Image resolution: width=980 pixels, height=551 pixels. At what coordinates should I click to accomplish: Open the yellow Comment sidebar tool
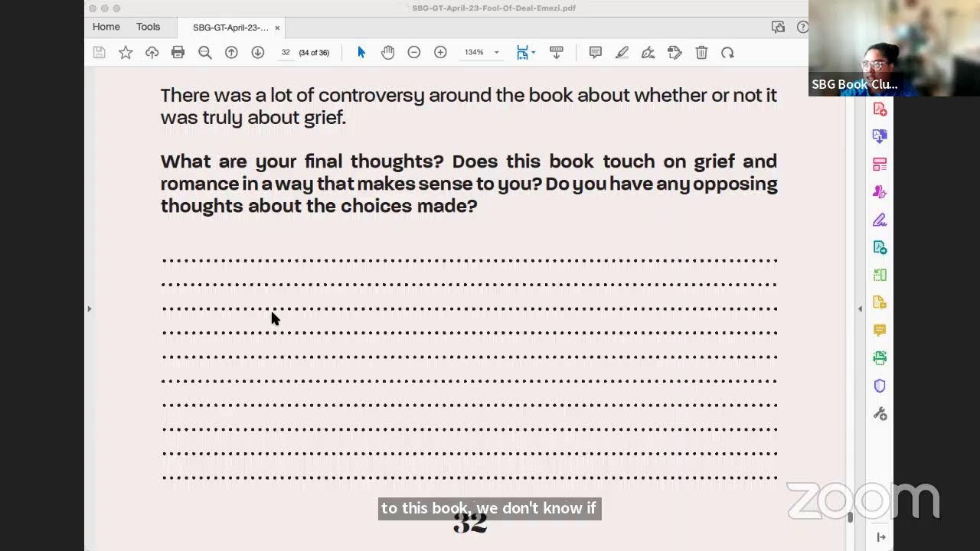pos(880,330)
